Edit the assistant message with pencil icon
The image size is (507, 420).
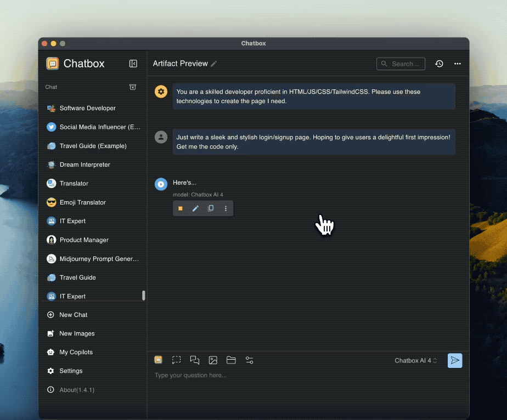[x=195, y=208]
